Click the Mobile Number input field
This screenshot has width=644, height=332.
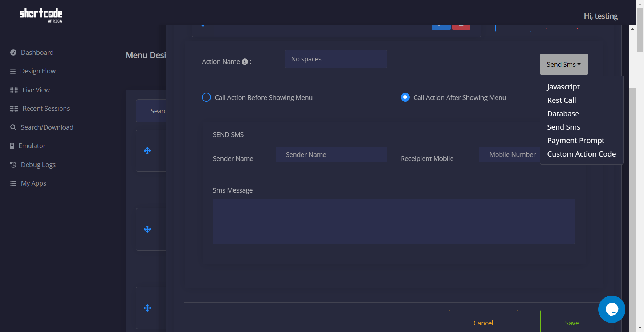click(x=509, y=154)
